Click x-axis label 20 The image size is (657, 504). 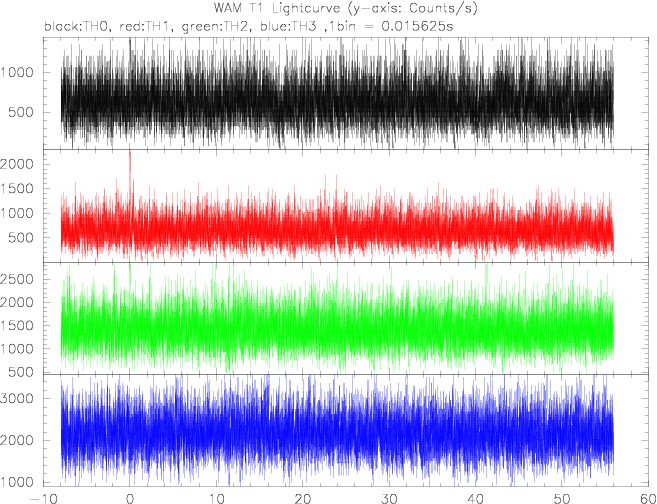tap(303, 499)
